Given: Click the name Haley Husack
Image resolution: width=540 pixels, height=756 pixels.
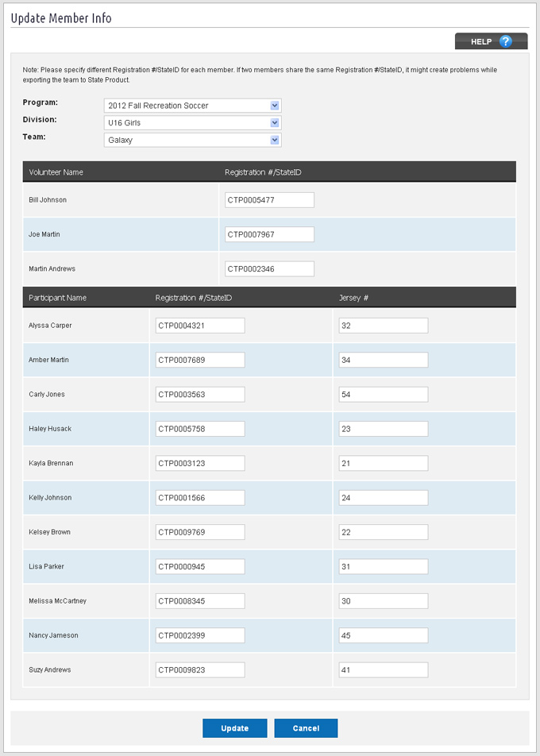Looking at the screenshot, I should coord(50,429).
